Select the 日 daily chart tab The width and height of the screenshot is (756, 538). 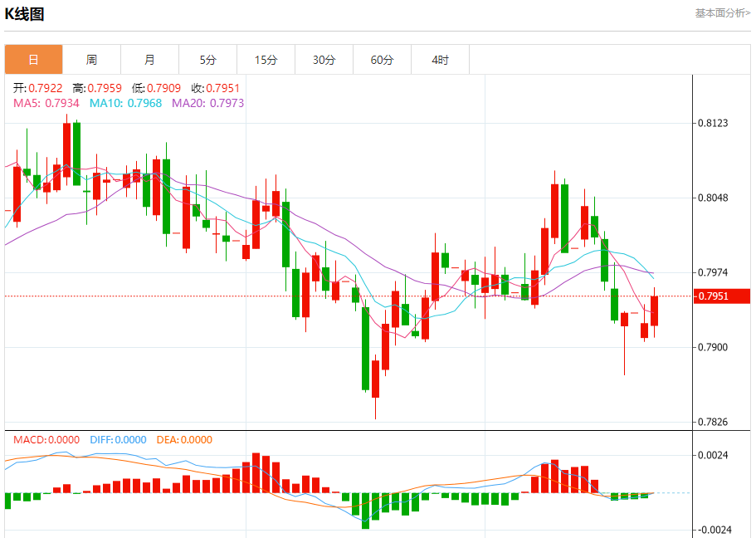coord(33,60)
